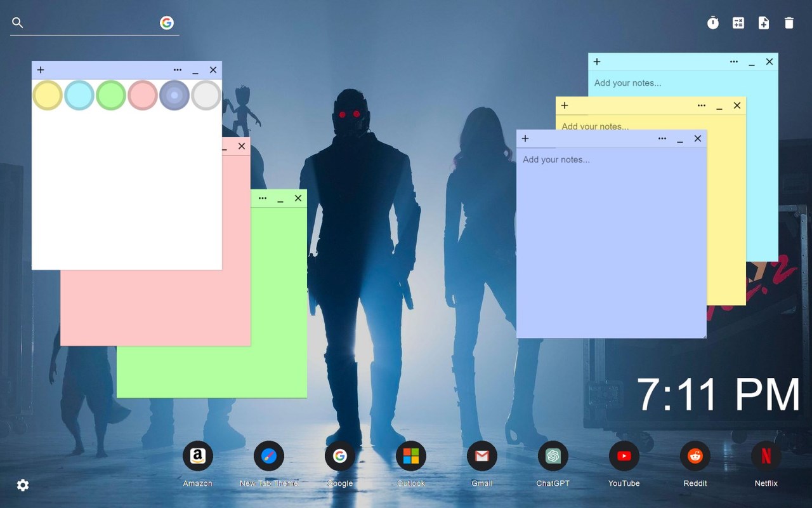This screenshot has width=812, height=508.
Task: Pick the cyan color circle
Action: (79, 95)
